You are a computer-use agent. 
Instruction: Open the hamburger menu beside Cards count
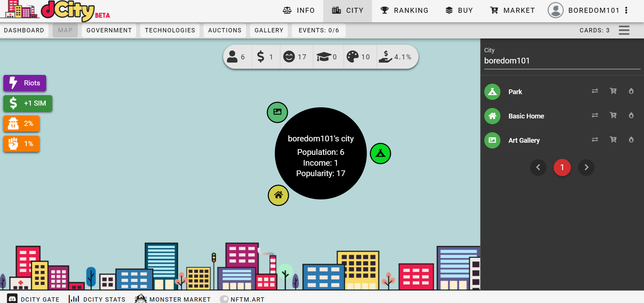click(x=624, y=30)
